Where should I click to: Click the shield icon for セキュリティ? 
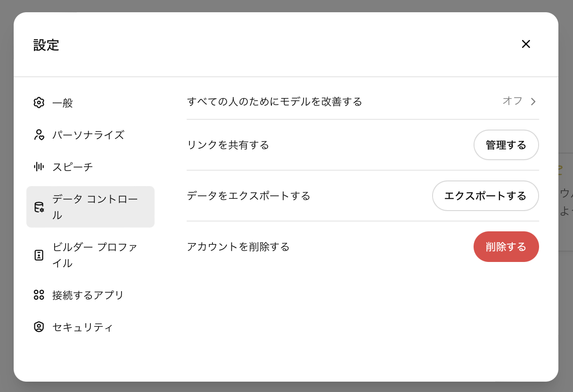tap(39, 327)
